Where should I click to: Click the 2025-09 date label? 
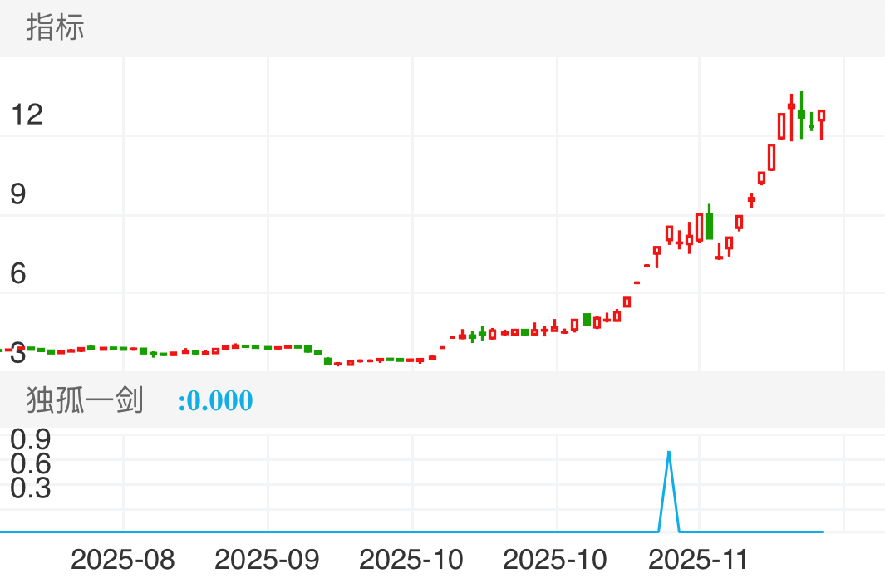tap(267, 560)
